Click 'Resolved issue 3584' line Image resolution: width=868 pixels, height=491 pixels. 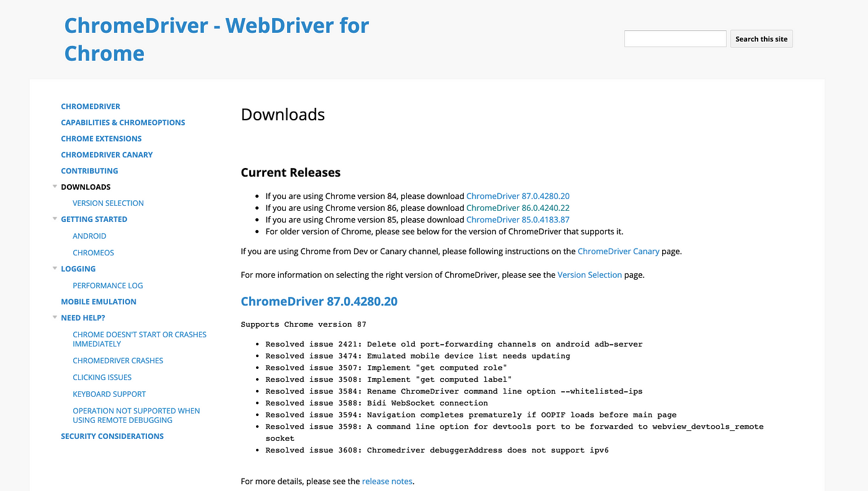click(454, 391)
